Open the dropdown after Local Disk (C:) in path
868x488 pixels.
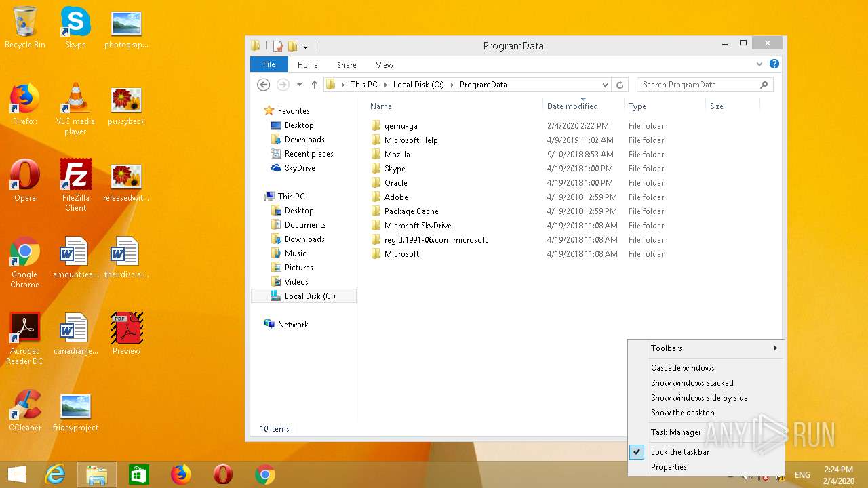pyautogui.click(x=452, y=85)
